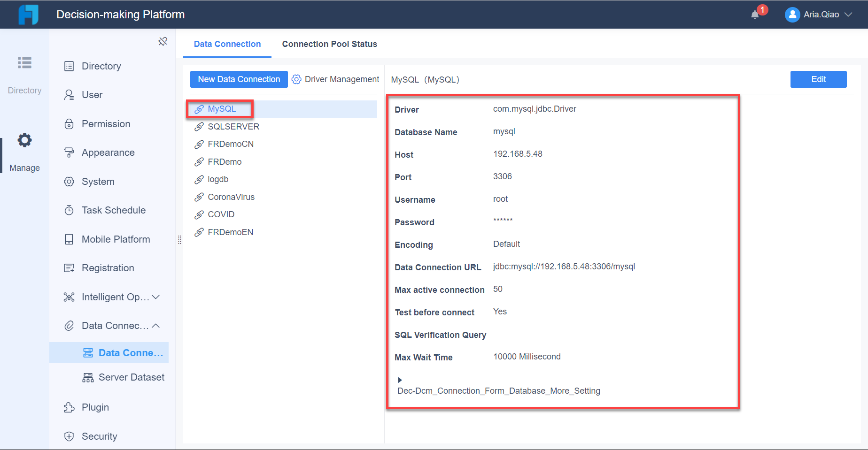The width and height of the screenshot is (868, 450).
Task: Click the COVID connection link icon
Action: (x=199, y=215)
